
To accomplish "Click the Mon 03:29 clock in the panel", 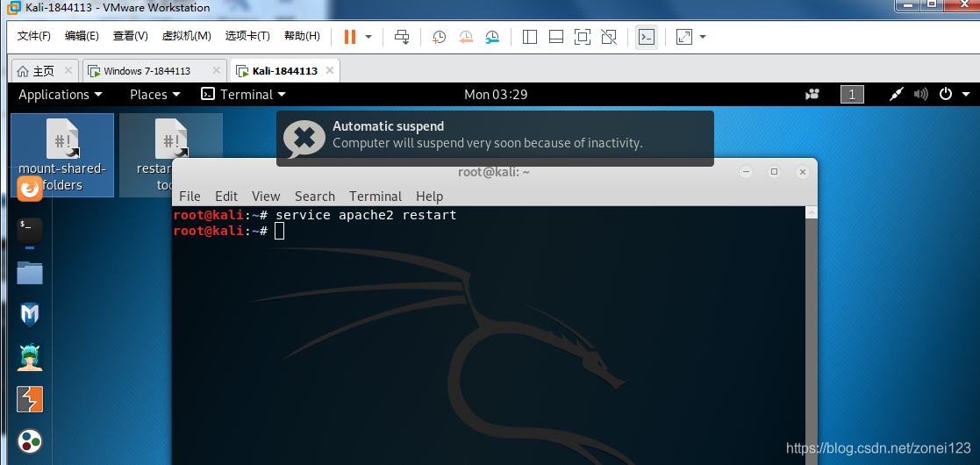I will pos(496,95).
